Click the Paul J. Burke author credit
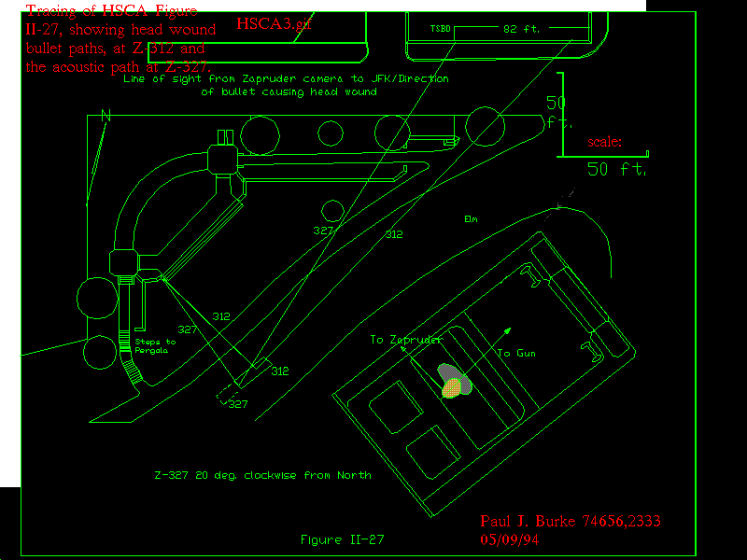This screenshot has height=560, width=747. point(571,522)
